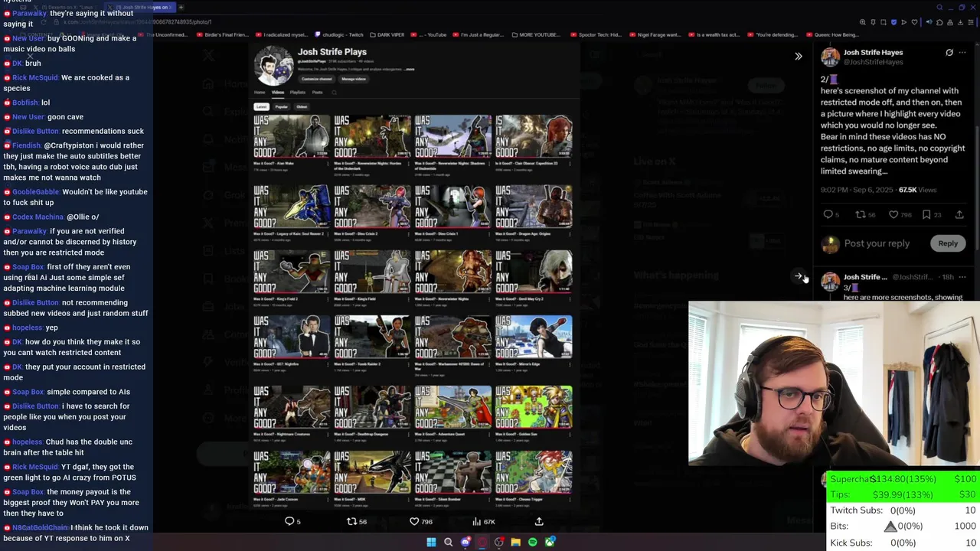This screenshot has width=980, height=551.
Task: Open File Explorer from taskbar
Action: [515, 542]
